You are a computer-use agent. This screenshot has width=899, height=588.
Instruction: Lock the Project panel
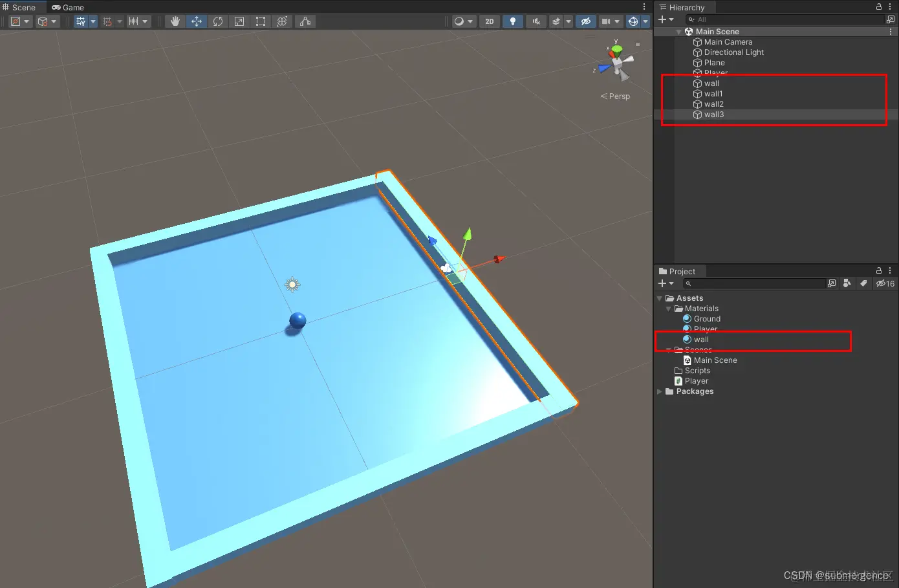879,270
